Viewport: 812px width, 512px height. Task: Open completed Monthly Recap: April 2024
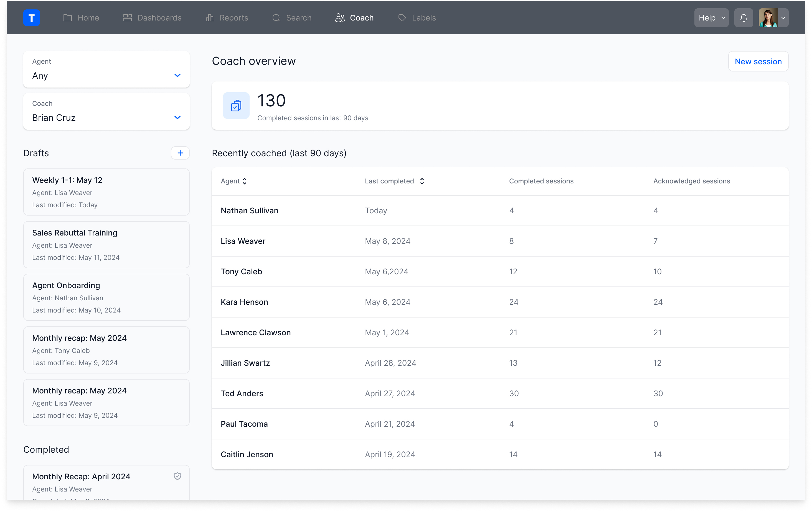pos(106,482)
